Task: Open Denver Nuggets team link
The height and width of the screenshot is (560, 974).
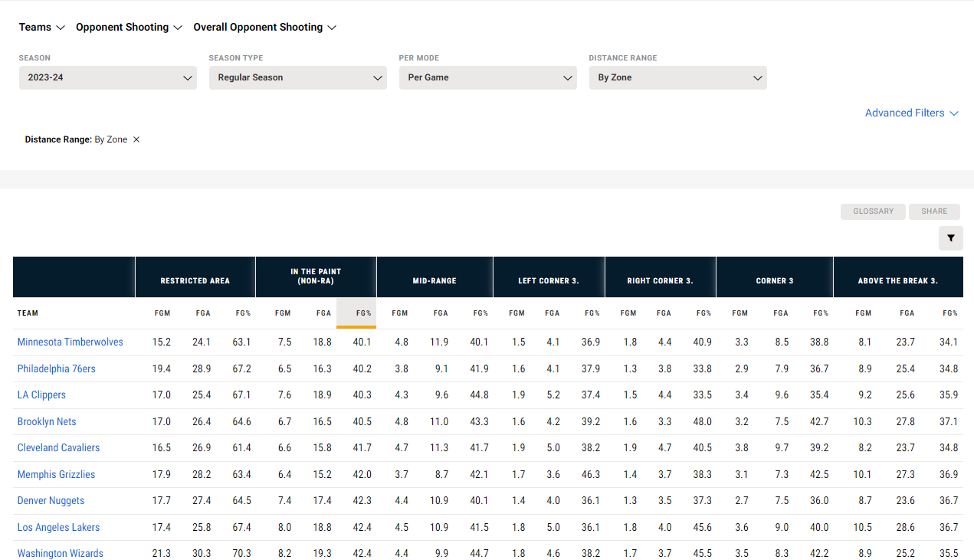Action: click(51, 501)
